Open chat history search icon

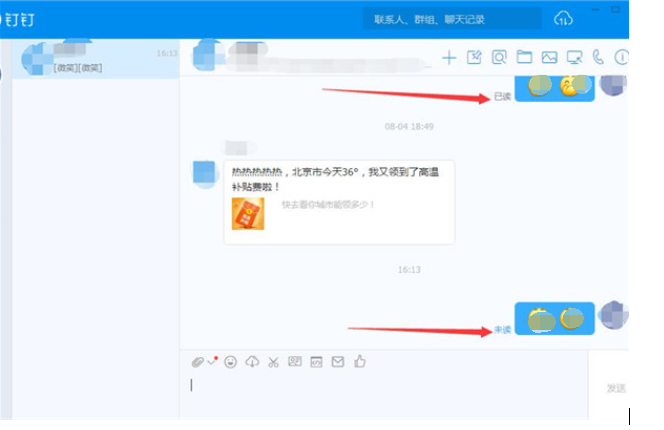499,57
